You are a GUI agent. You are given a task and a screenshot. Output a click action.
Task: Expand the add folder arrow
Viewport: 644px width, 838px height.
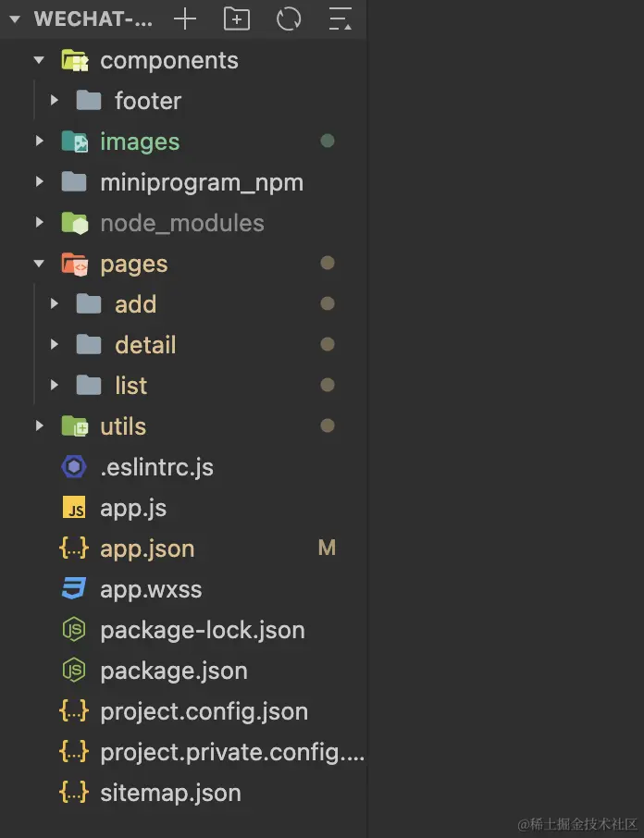(54, 303)
